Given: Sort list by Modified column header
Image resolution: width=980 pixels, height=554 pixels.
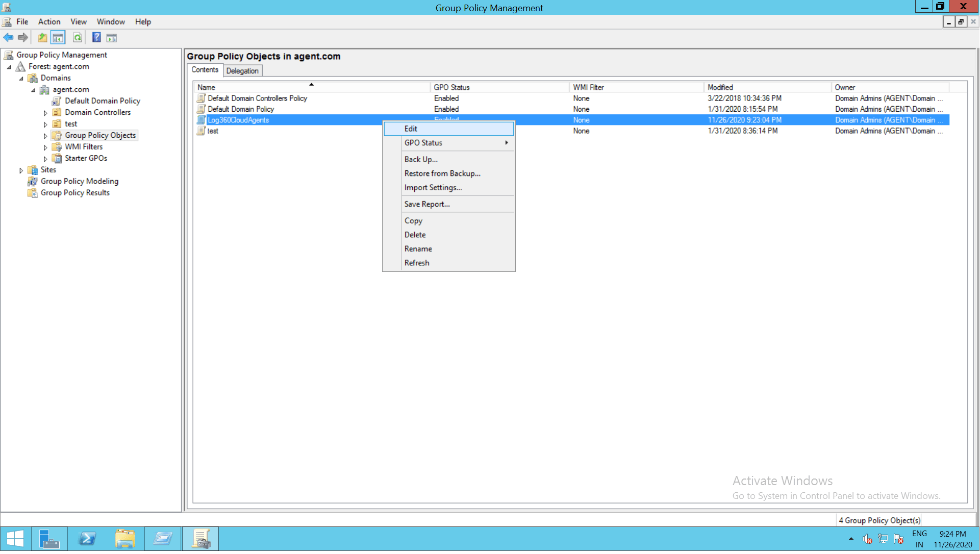Looking at the screenshot, I should pyautogui.click(x=720, y=88).
